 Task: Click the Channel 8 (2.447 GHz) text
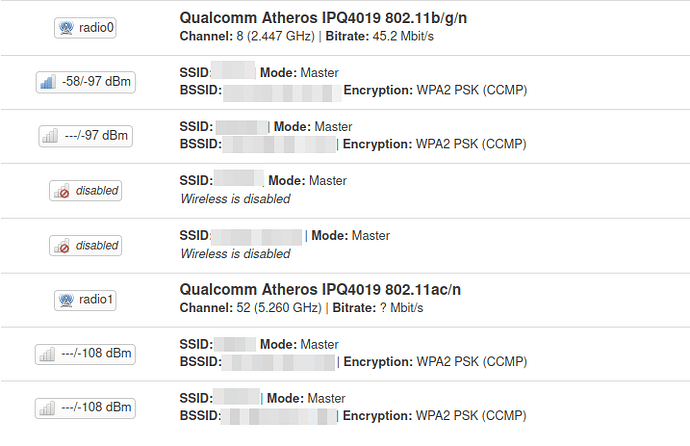click(x=247, y=36)
